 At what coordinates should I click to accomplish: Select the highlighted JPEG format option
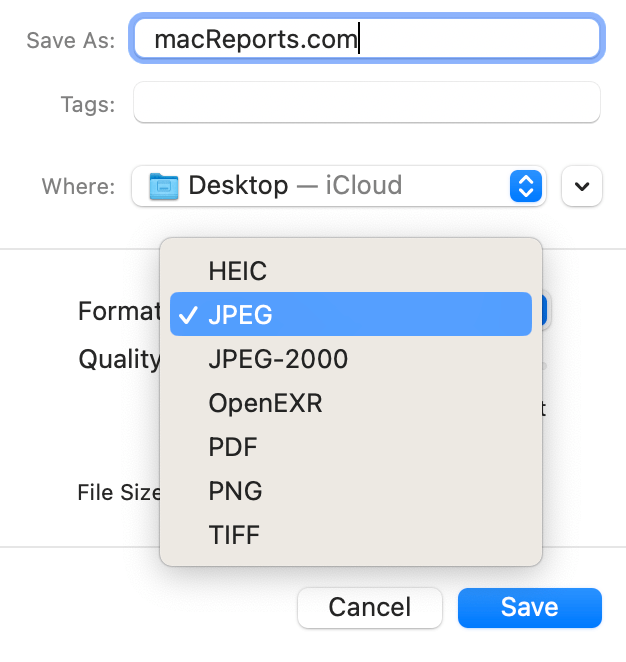(350, 314)
